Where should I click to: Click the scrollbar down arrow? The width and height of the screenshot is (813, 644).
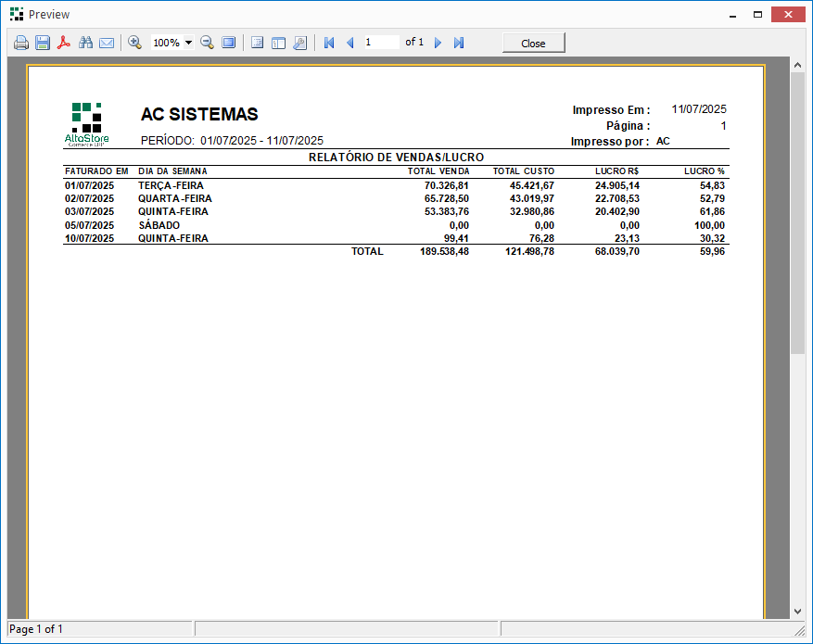(x=797, y=612)
